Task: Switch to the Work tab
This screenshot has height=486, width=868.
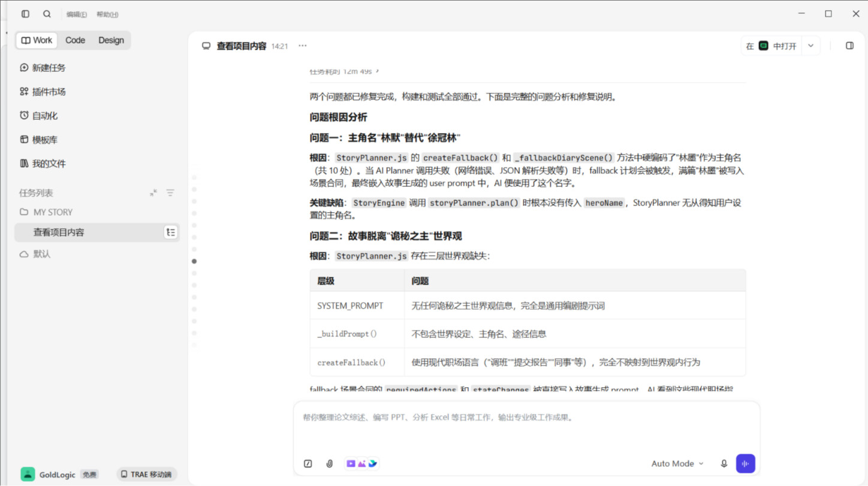Action: click(x=37, y=40)
